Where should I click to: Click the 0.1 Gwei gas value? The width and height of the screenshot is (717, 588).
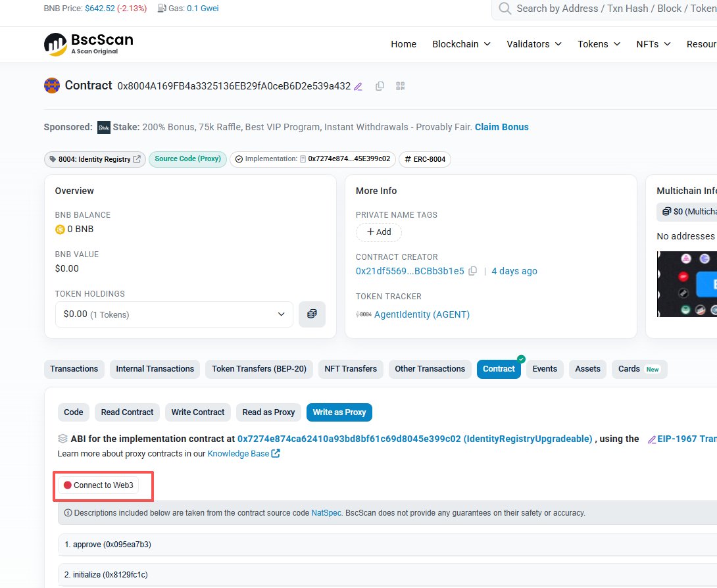[x=203, y=9]
